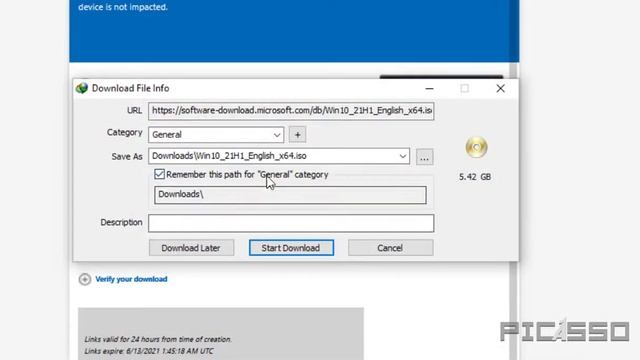
Task: Click the Save As file path text
Action: click(x=229, y=156)
